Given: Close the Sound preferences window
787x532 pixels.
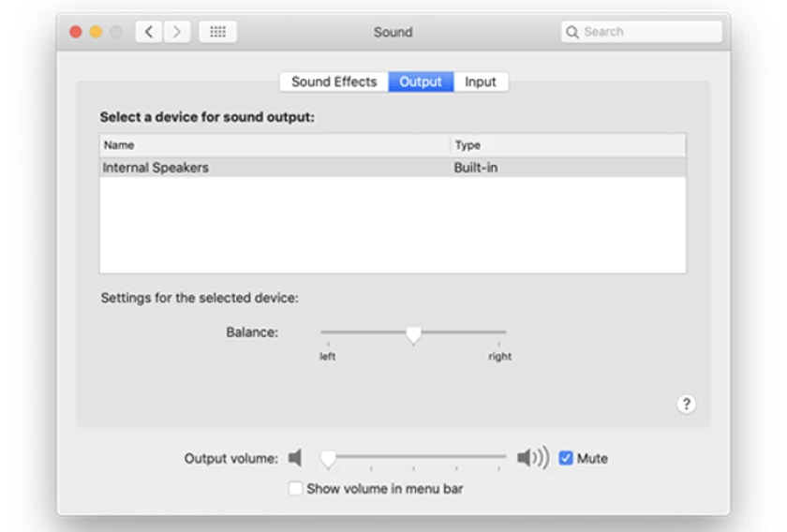Looking at the screenshot, I should point(76,32).
